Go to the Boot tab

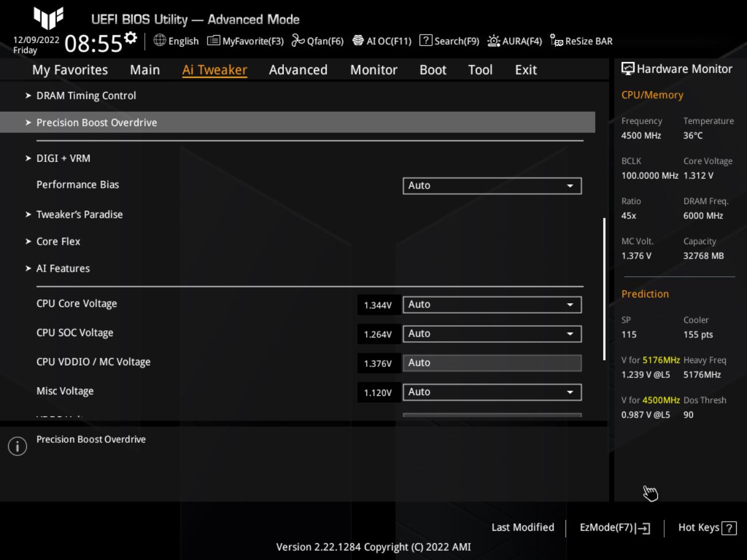click(x=433, y=70)
